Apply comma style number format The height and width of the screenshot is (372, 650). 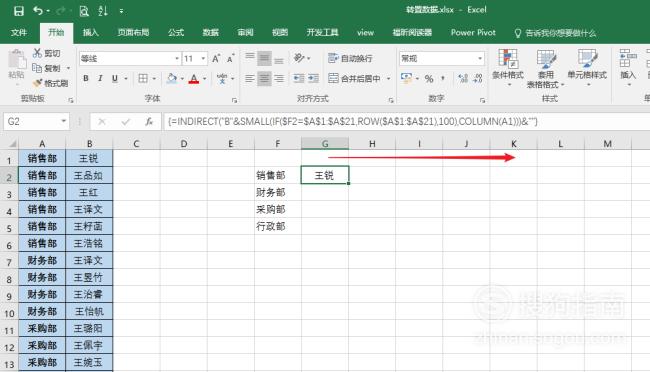[444, 78]
